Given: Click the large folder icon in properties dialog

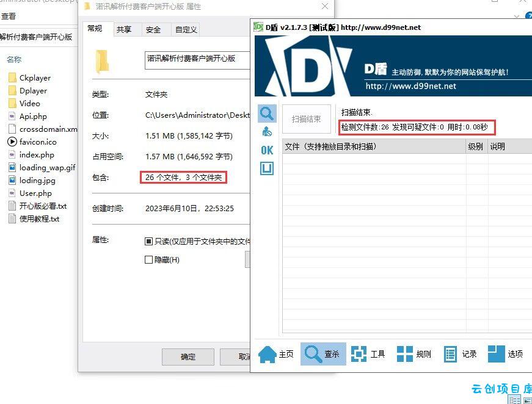Looking at the screenshot, I should click(x=102, y=62).
